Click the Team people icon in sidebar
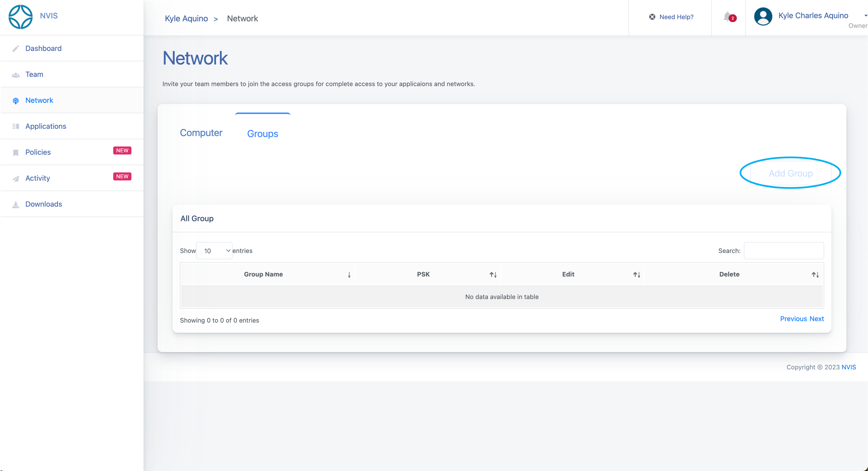The height and width of the screenshot is (471, 868). coord(15,75)
